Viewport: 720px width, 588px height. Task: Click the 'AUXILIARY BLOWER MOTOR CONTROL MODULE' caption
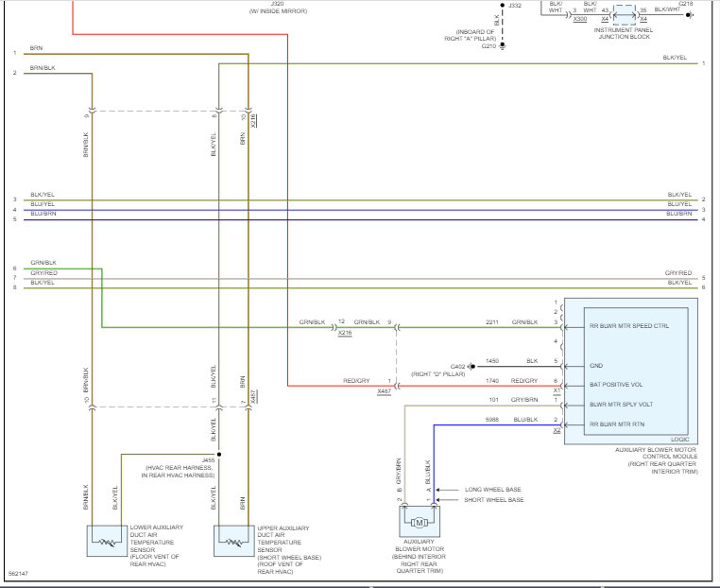(656, 453)
